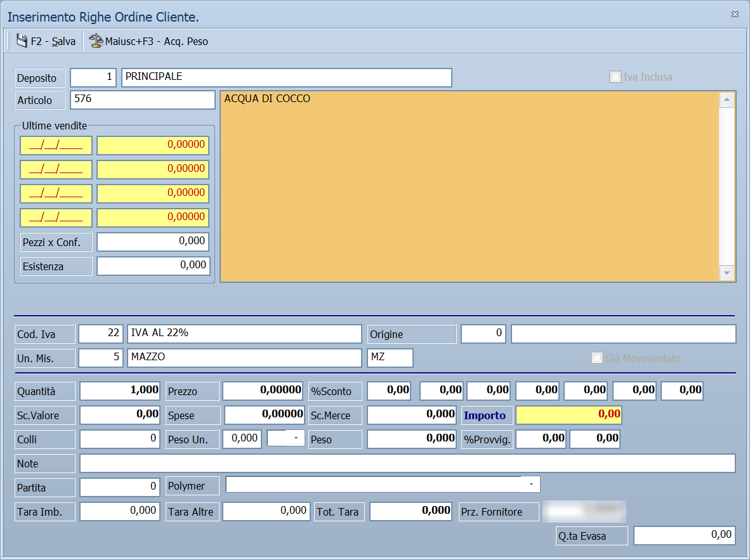The image size is (750, 560).
Task: Click the Un. Mis. label button
Action: click(44, 358)
